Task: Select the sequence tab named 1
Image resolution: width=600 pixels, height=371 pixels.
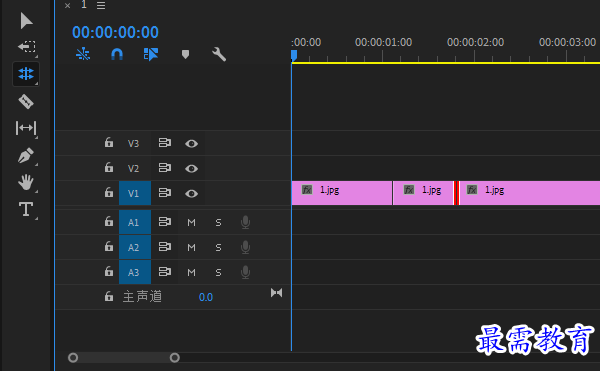Action: pyautogui.click(x=84, y=5)
